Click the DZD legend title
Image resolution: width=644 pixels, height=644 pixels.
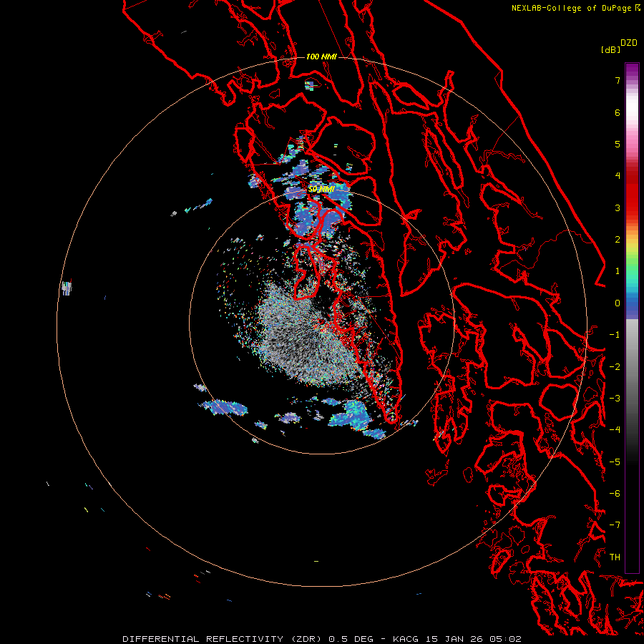629,43
